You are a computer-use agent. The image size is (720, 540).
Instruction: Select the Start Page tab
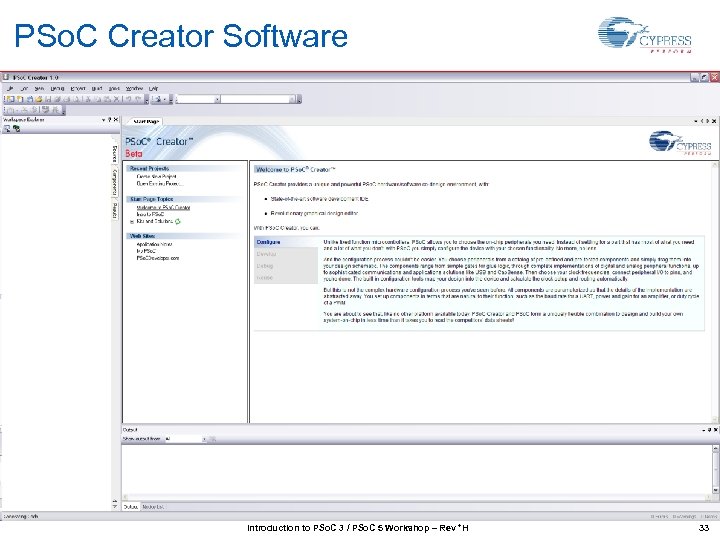click(145, 121)
